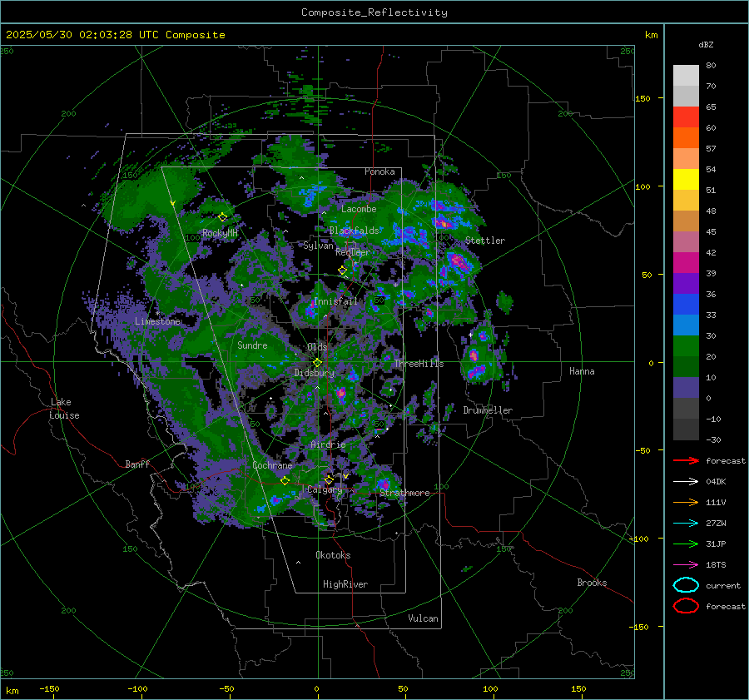Click the Ponoka city label
The height and width of the screenshot is (700, 749).
pyautogui.click(x=379, y=171)
